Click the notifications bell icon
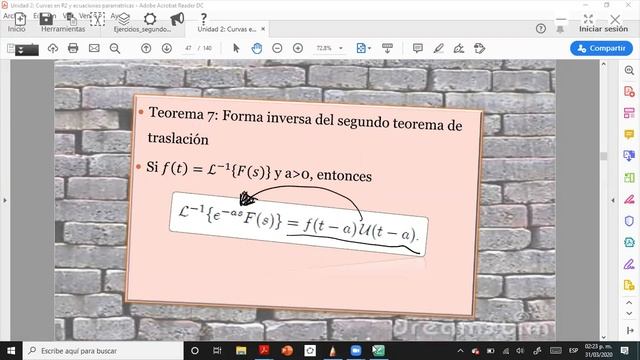This screenshot has height=360, width=640. (x=560, y=29)
